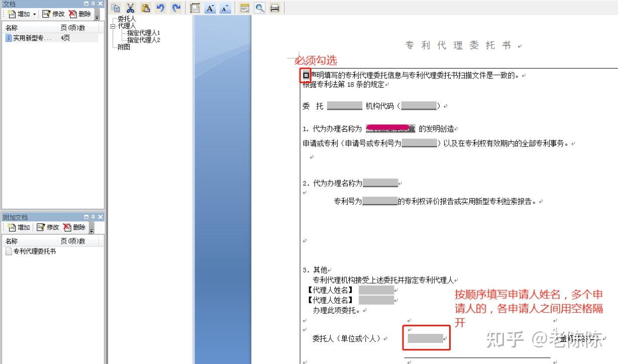Open print preview with the magnifier icon
Image resolution: width=618 pixels, height=364 pixels.
point(260,8)
